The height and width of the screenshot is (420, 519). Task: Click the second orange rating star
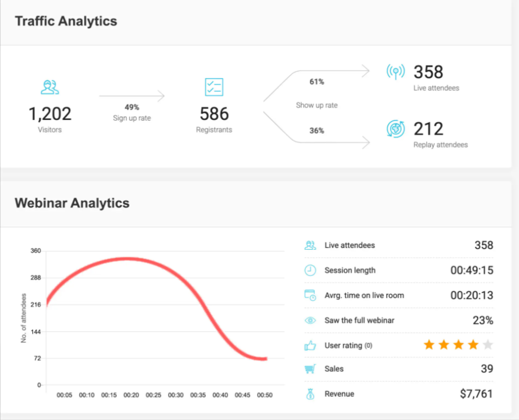pos(444,345)
